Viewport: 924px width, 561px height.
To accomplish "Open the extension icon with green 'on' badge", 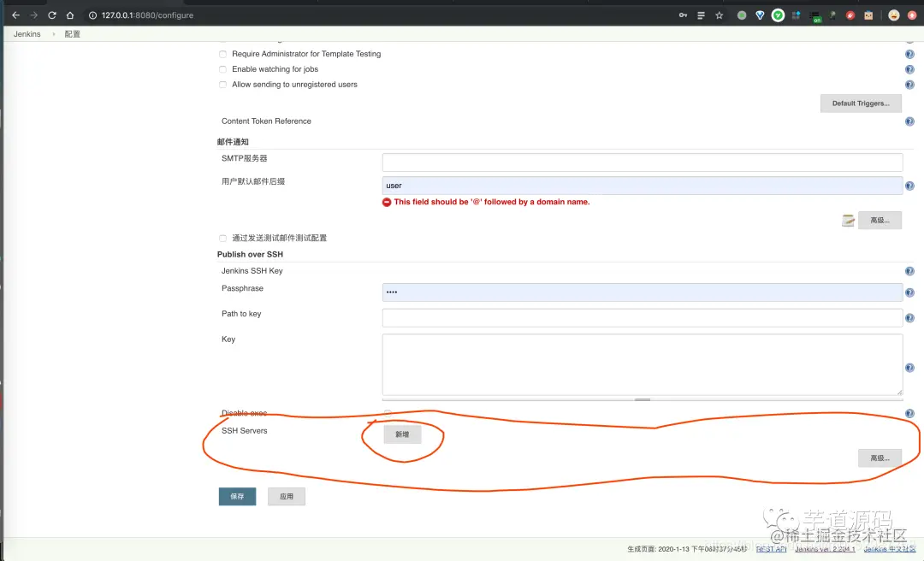I will (815, 16).
